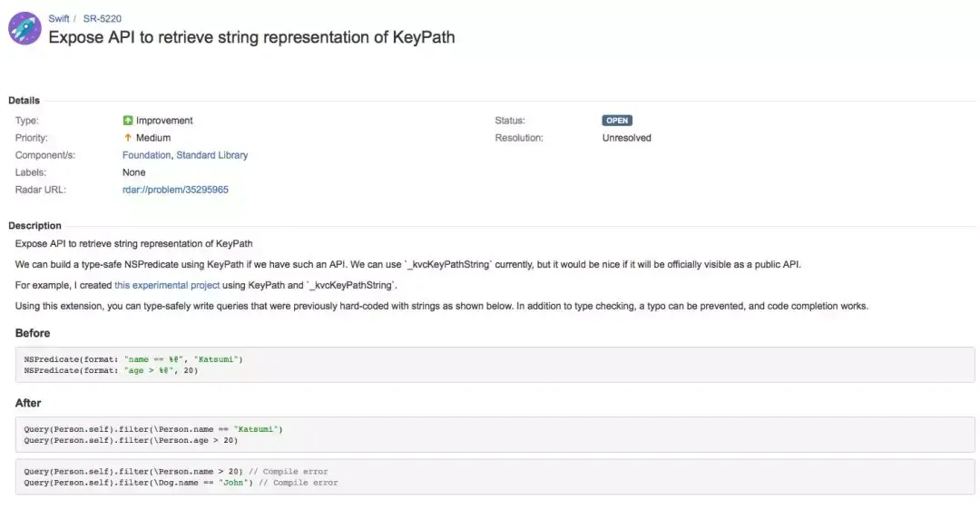
Task: Click the Labels value None
Action: [x=134, y=172]
